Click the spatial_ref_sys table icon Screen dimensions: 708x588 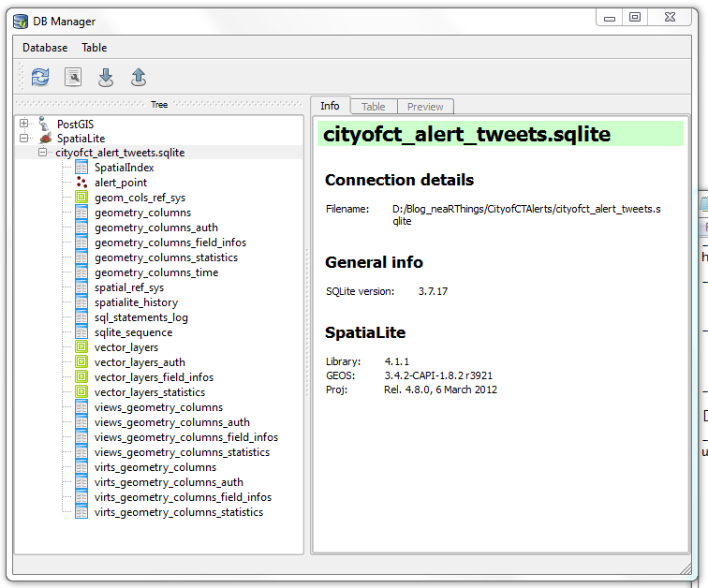point(81,287)
